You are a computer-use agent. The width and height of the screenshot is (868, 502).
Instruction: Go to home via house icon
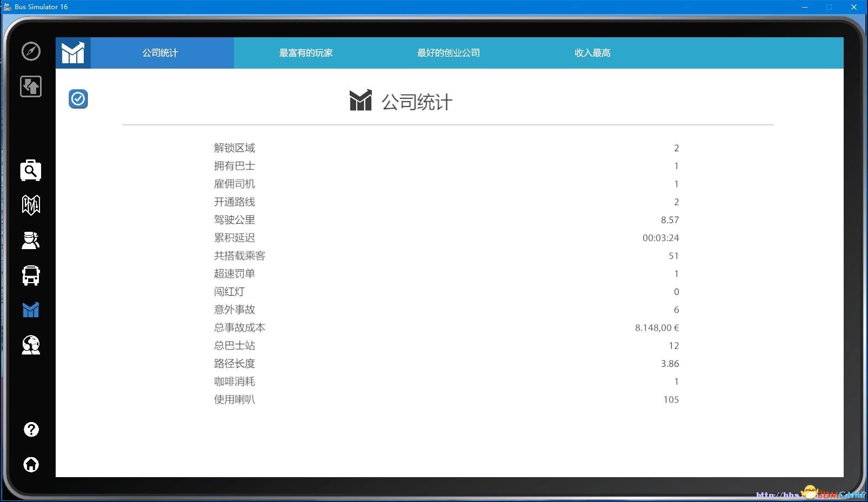tap(31, 464)
